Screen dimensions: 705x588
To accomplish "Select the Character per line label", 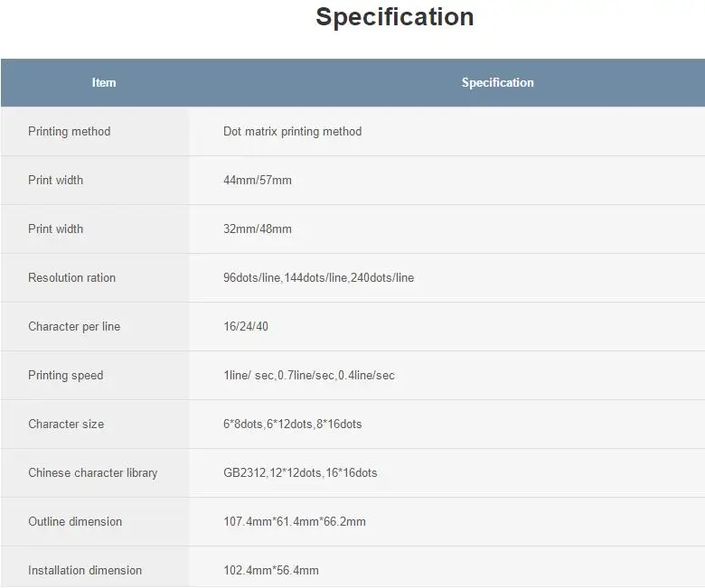I will click(74, 327).
